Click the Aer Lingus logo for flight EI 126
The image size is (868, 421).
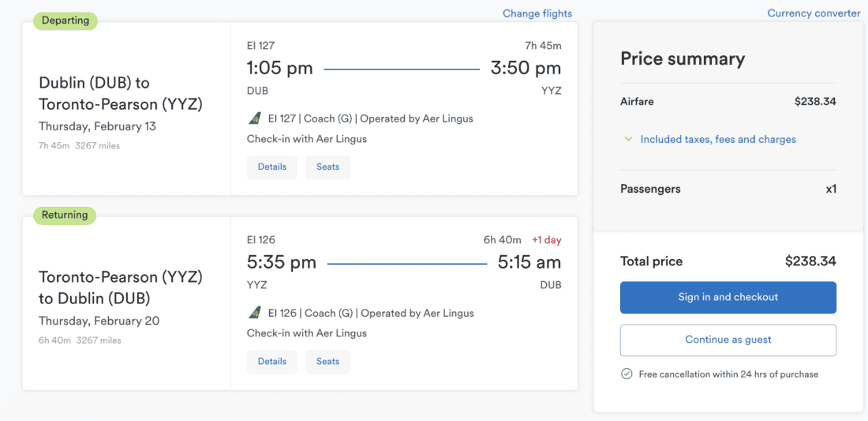coord(254,313)
